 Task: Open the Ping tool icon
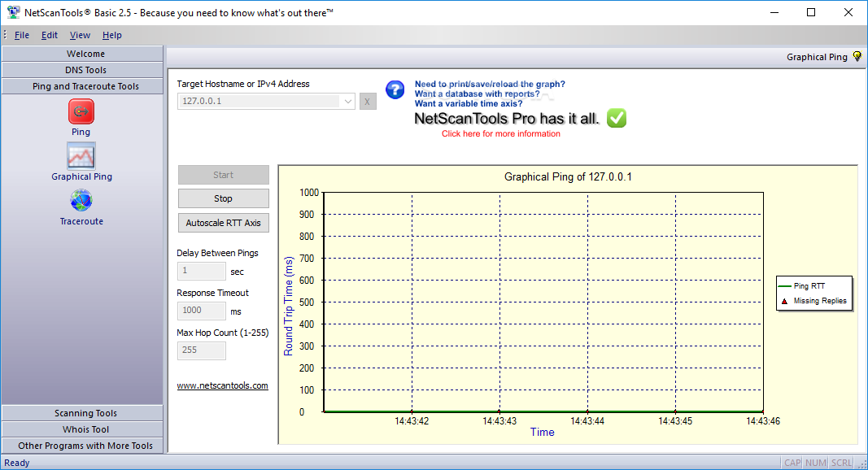click(81, 111)
